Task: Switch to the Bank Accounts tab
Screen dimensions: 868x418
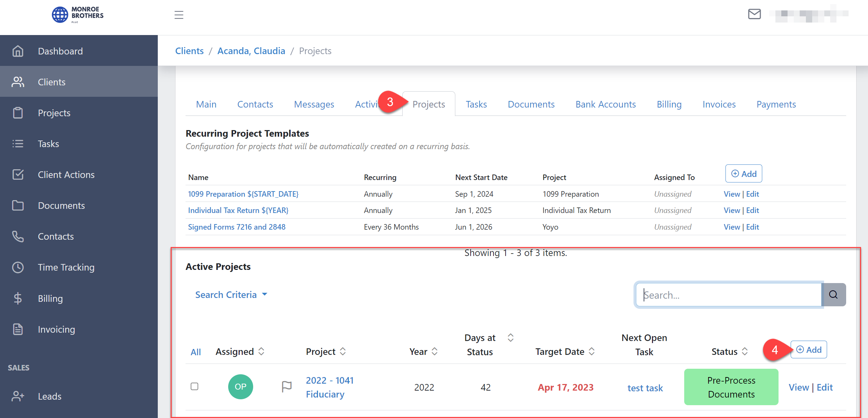Action: point(605,104)
